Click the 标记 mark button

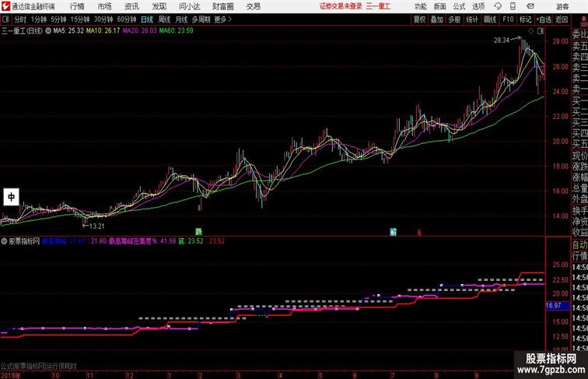[x=525, y=19]
